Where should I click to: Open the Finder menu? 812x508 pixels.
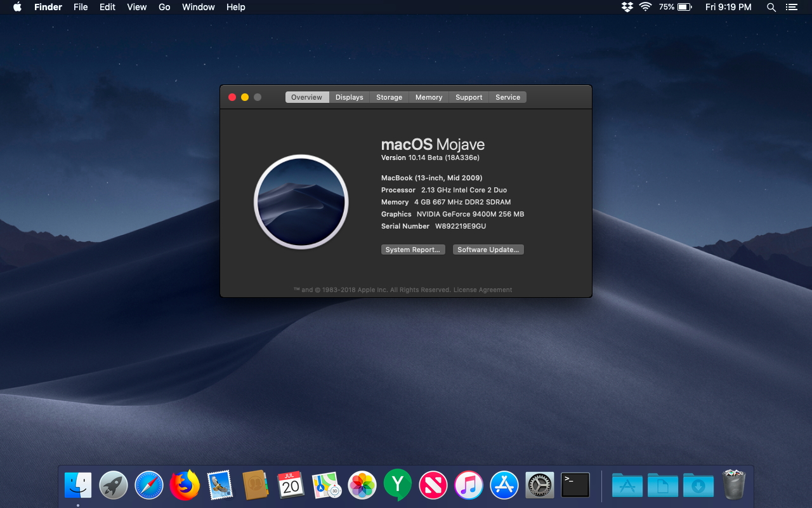[x=48, y=7]
